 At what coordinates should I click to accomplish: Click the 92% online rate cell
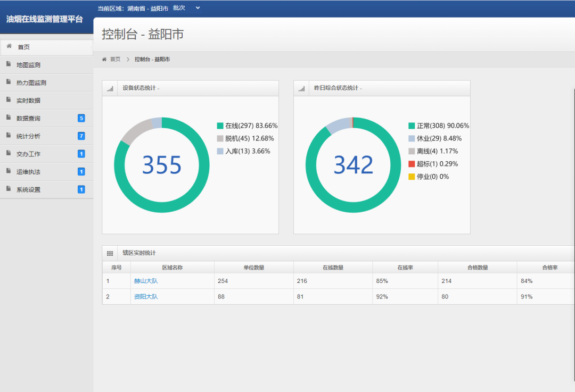[x=405, y=297]
